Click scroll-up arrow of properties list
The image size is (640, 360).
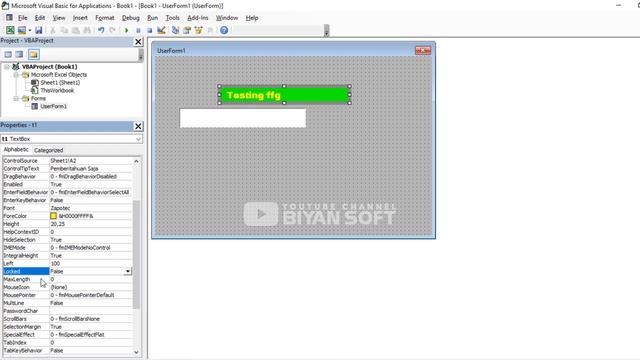[136, 161]
